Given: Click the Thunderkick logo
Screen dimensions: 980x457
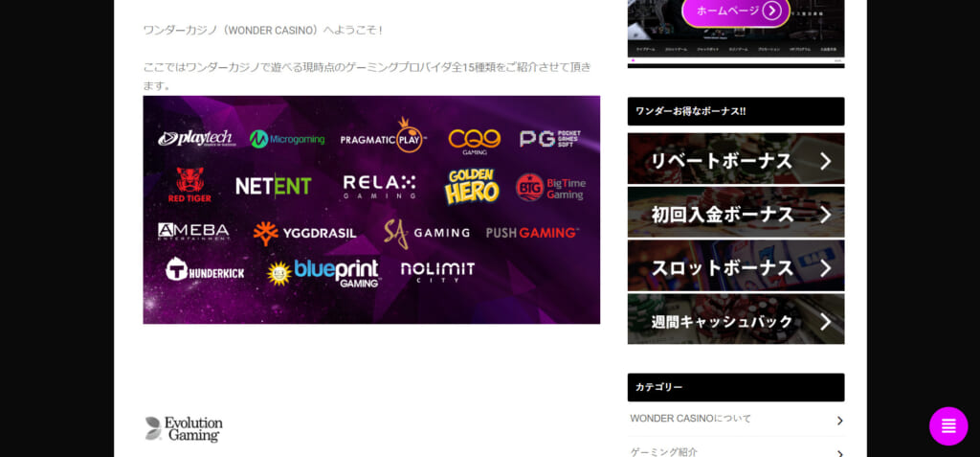Looking at the screenshot, I should pos(205,270).
